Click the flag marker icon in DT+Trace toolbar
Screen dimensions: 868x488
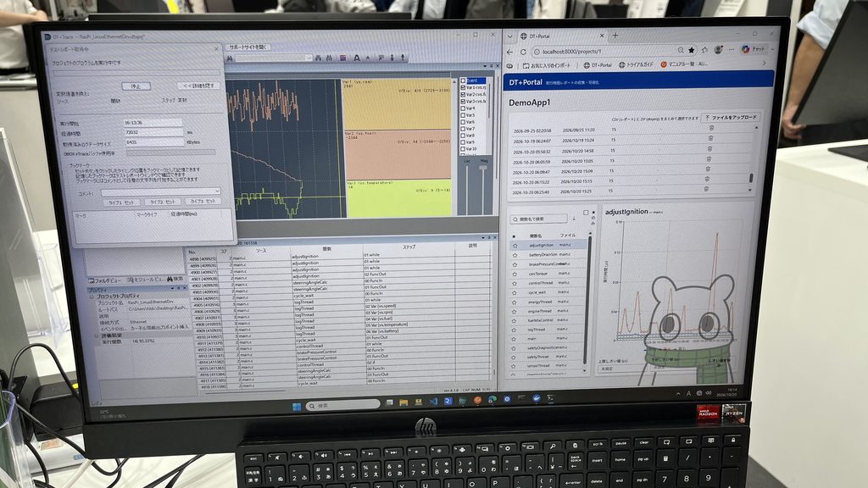(381, 58)
